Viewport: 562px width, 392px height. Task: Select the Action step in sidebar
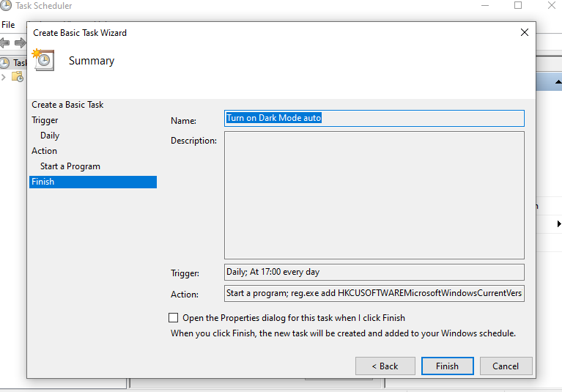[44, 151]
